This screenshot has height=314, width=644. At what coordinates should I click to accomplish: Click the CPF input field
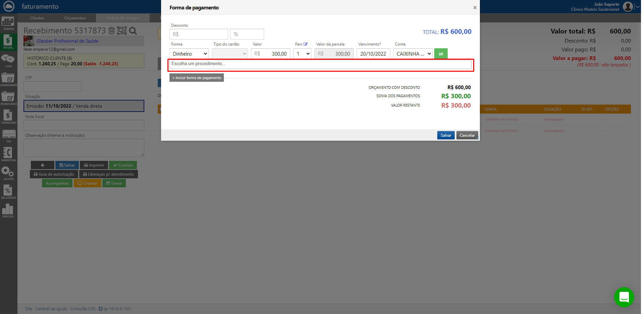tap(52, 86)
